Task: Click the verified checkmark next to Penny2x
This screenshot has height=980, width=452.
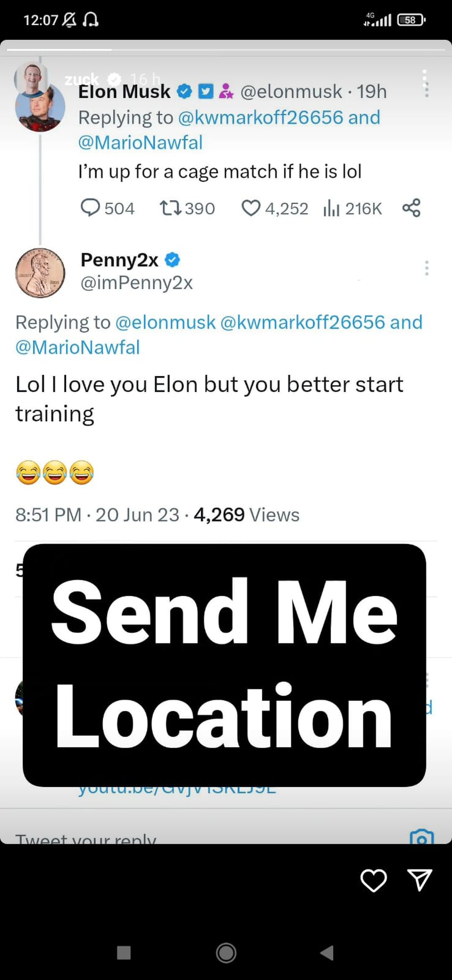Action: tap(172, 261)
